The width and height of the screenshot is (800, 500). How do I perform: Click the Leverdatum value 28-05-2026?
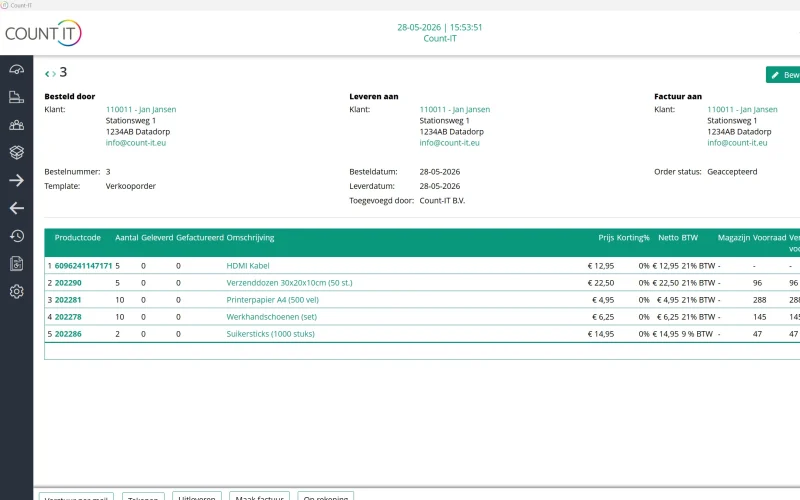(440, 186)
